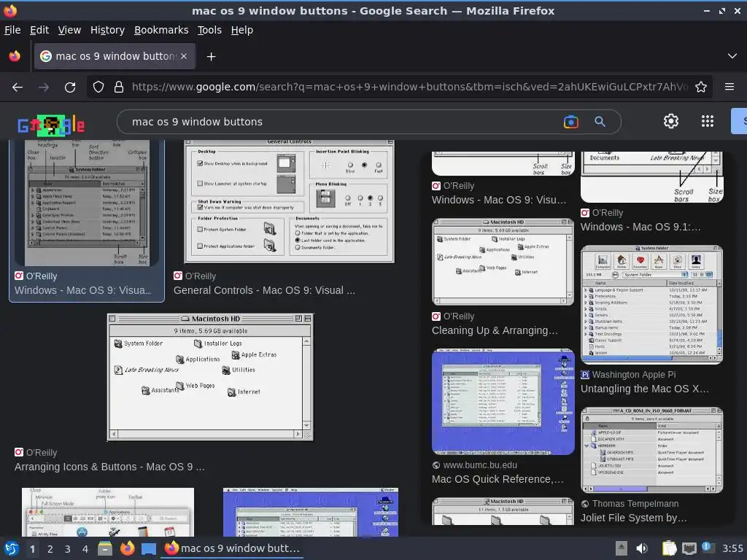Click the magnifying glass search button
The image size is (747, 560).
point(600,122)
